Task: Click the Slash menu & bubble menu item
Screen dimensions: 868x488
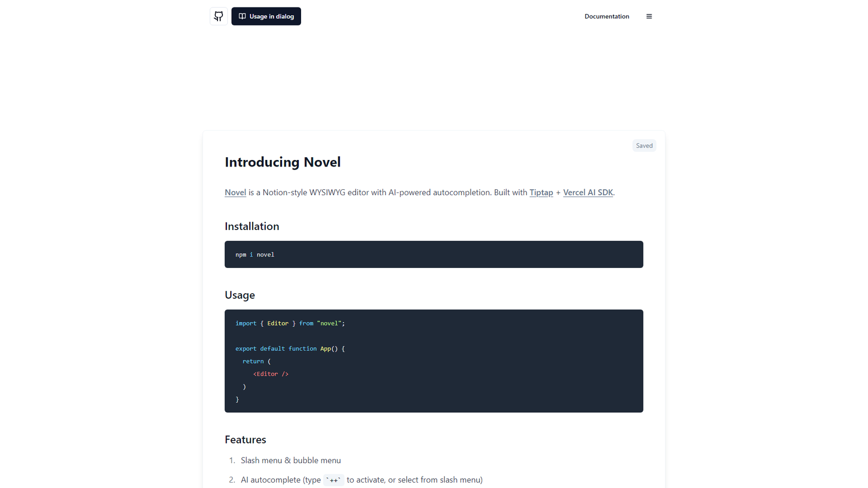Action: [x=291, y=460]
